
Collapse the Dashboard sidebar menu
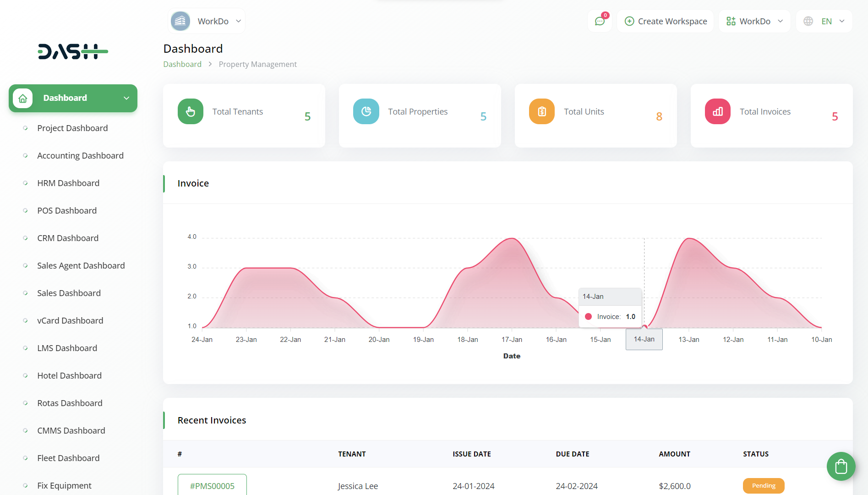(126, 98)
